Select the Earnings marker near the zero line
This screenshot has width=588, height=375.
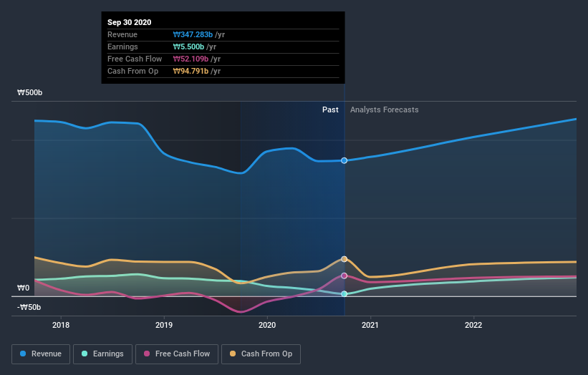tap(344, 294)
